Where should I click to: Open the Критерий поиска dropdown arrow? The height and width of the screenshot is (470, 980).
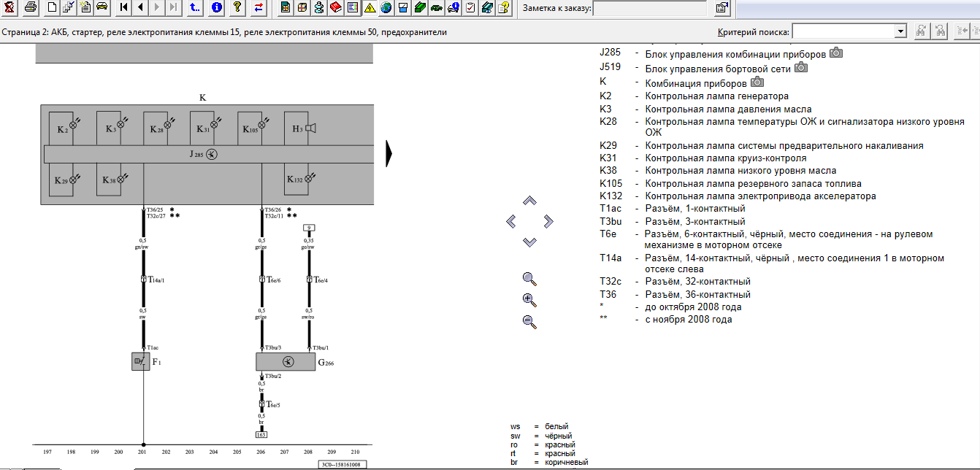[x=900, y=31]
